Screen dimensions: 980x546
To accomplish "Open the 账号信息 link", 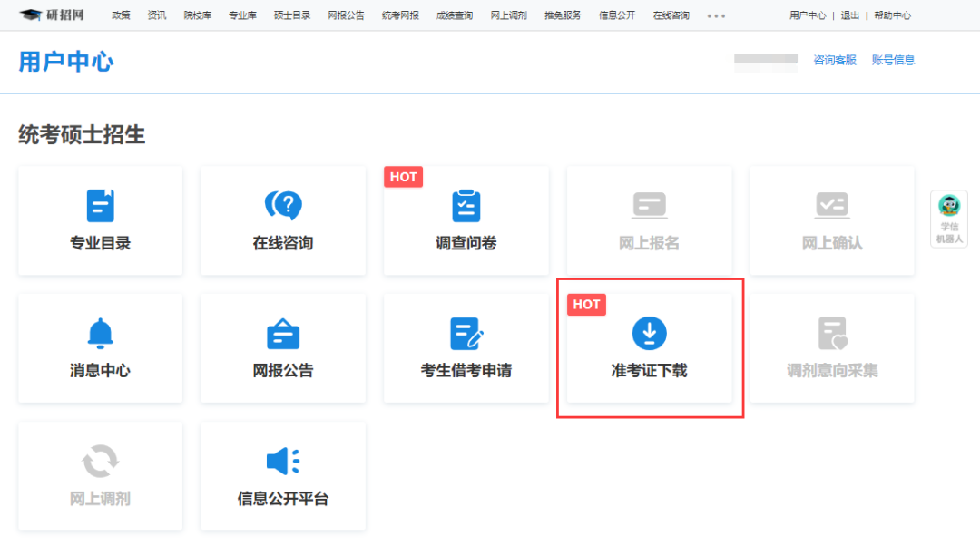I will (x=893, y=60).
